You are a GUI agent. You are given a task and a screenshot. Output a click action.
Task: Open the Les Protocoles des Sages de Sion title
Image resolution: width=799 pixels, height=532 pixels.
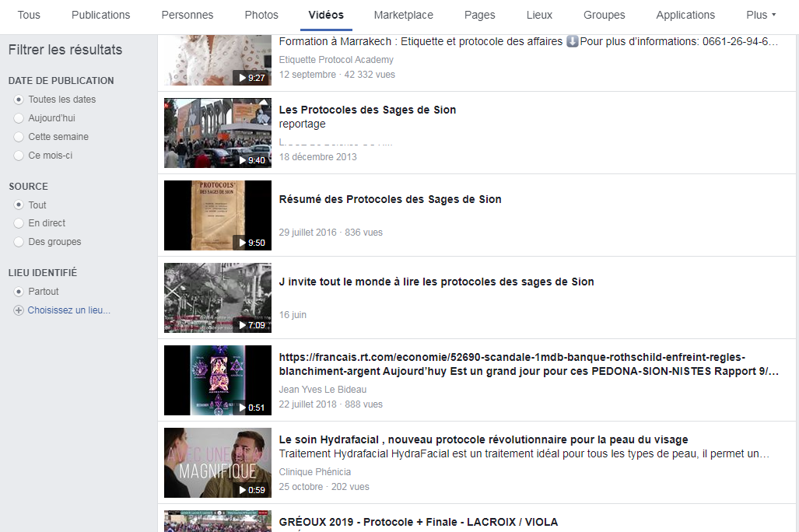pos(367,110)
